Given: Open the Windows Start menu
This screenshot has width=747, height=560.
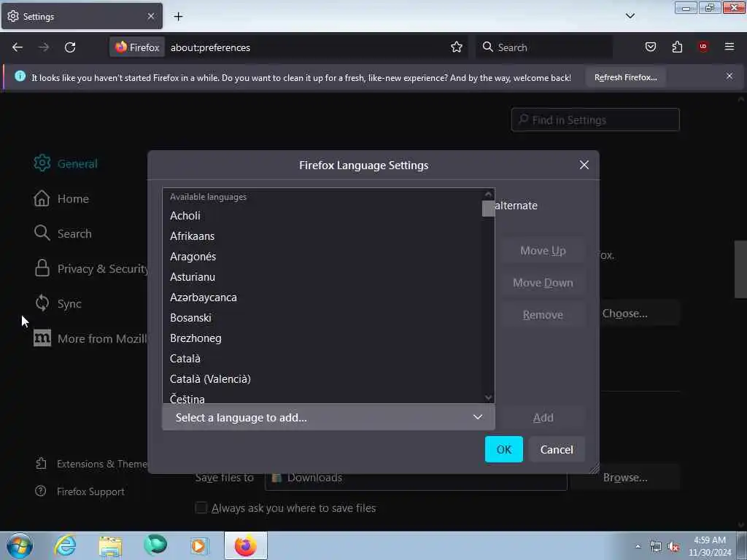Looking at the screenshot, I should point(20,545).
